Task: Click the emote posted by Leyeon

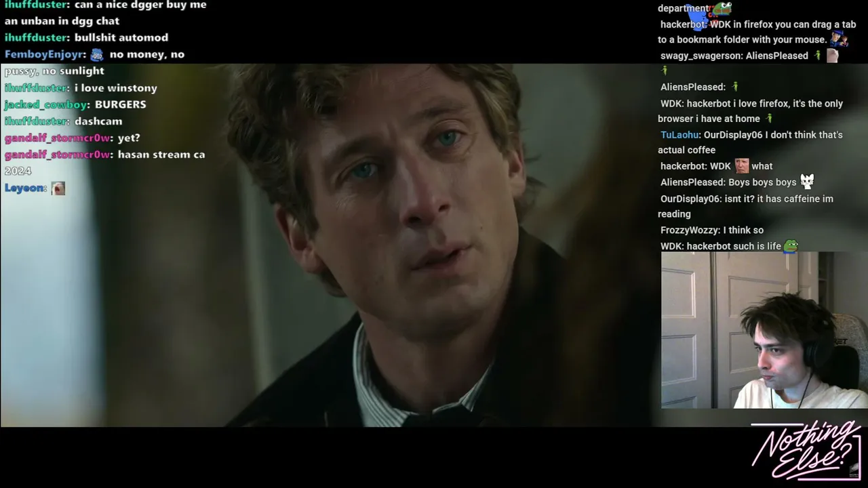Action: tap(58, 188)
